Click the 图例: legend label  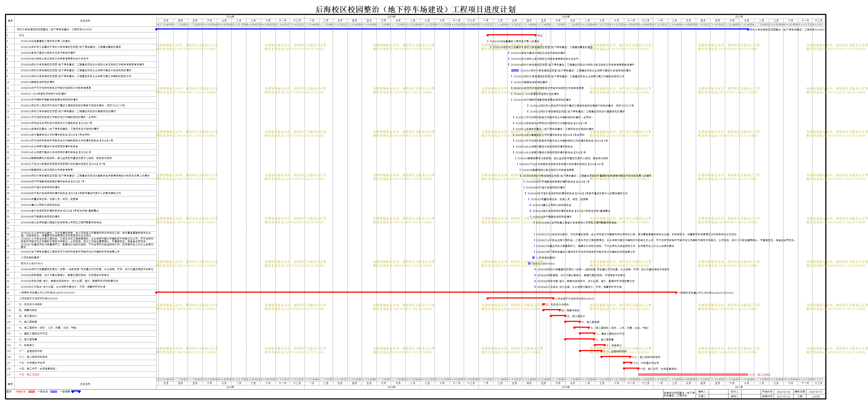[x=10, y=391]
